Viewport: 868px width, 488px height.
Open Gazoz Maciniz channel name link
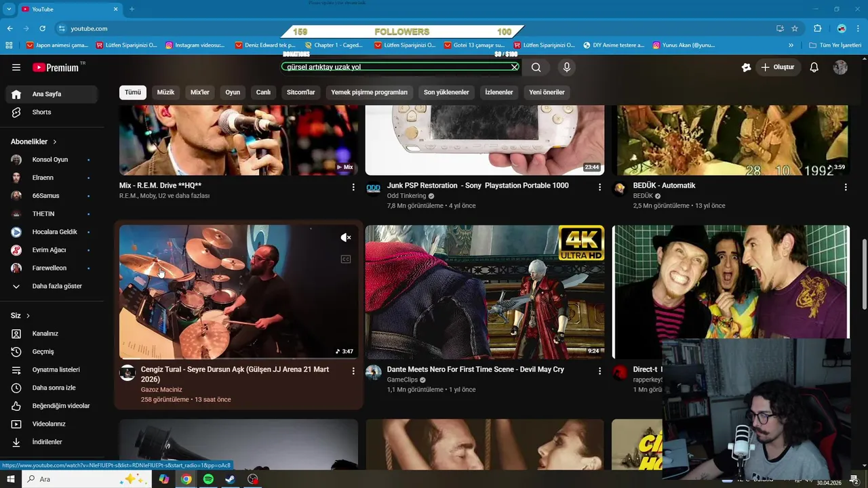[161, 390]
